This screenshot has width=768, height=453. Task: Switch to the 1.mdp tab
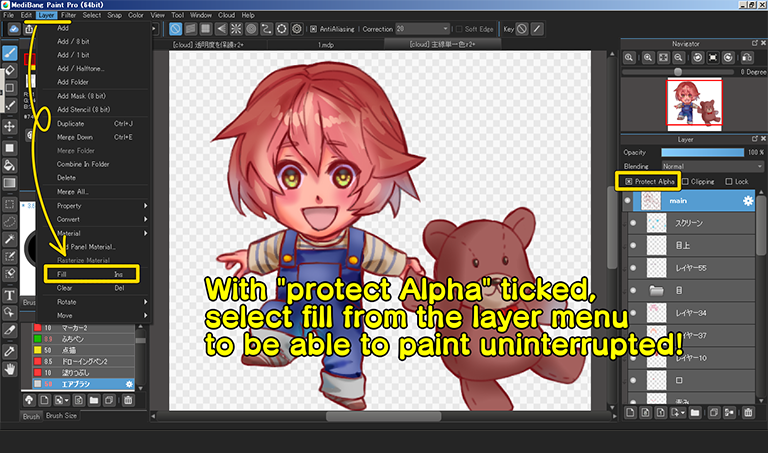pos(326,45)
